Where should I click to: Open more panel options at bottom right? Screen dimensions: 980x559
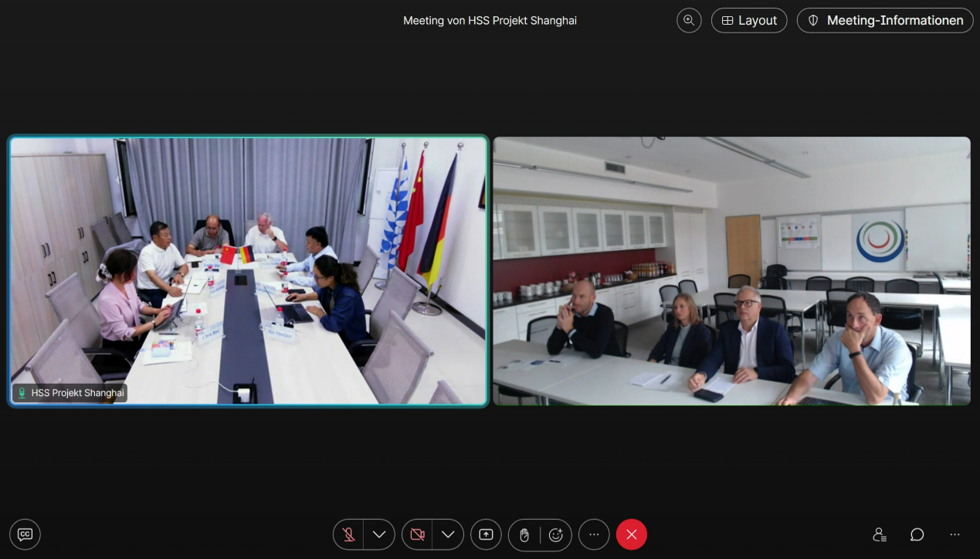[955, 534]
